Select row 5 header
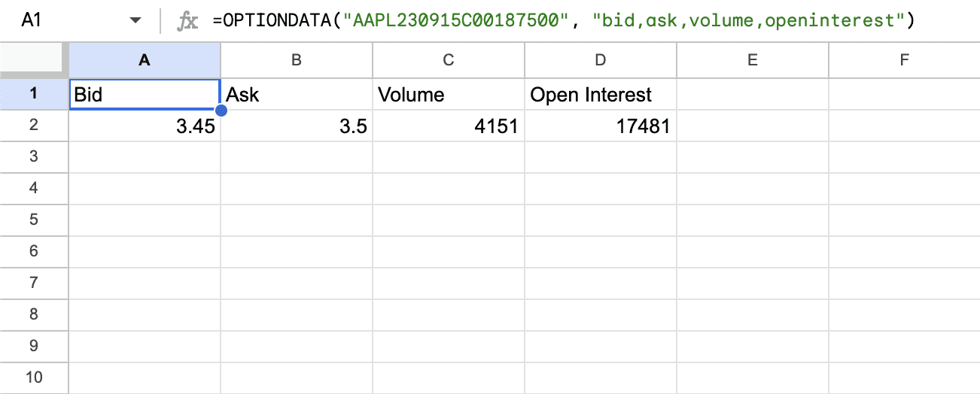The width and height of the screenshot is (980, 394). (x=34, y=220)
